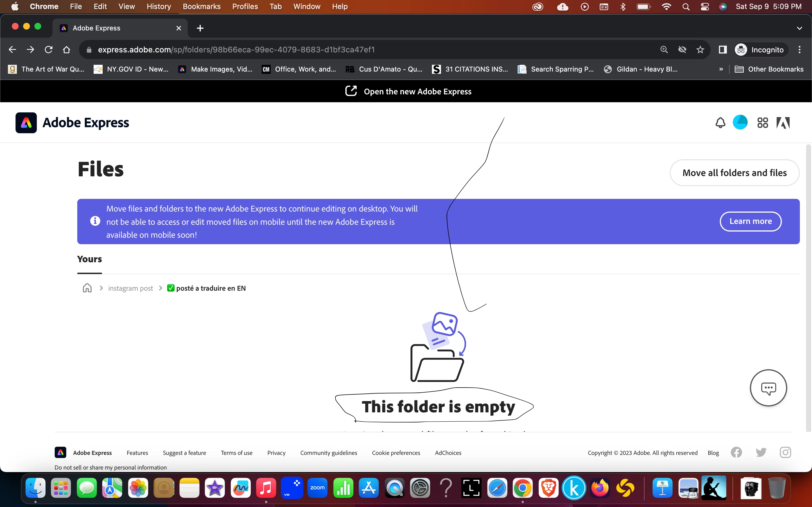Open the chat support bubble icon
The width and height of the screenshot is (812, 507).
[768, 388]
